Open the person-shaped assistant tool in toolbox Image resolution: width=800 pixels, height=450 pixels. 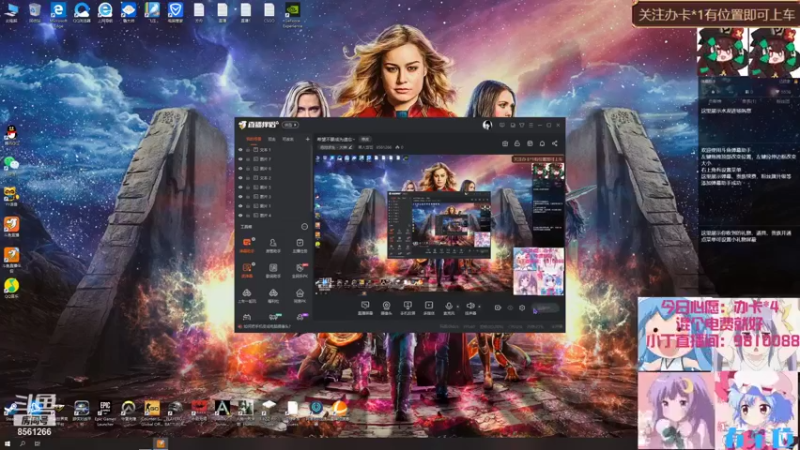pyautogui.click(x=273, y=245)
